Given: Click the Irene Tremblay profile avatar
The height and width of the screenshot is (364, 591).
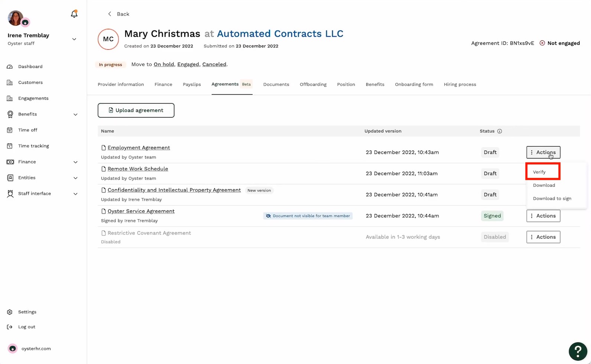Looking at the screenshot, I should pos(16,18).
